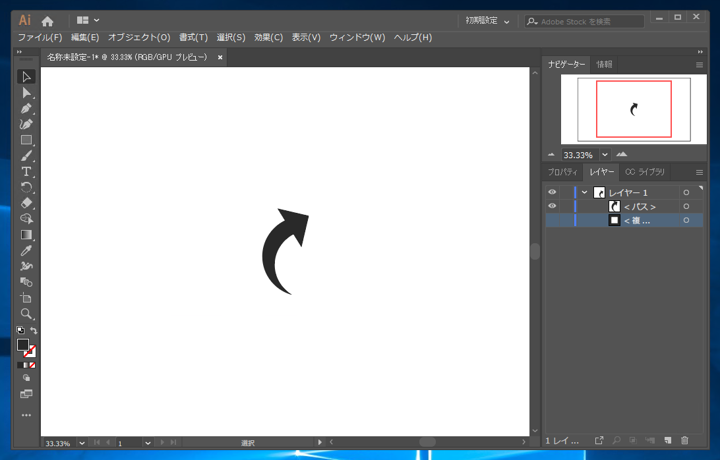Select the Eyedropper tool
The height and width of the screenshot is (460, 720).
[x=26, y=250]
